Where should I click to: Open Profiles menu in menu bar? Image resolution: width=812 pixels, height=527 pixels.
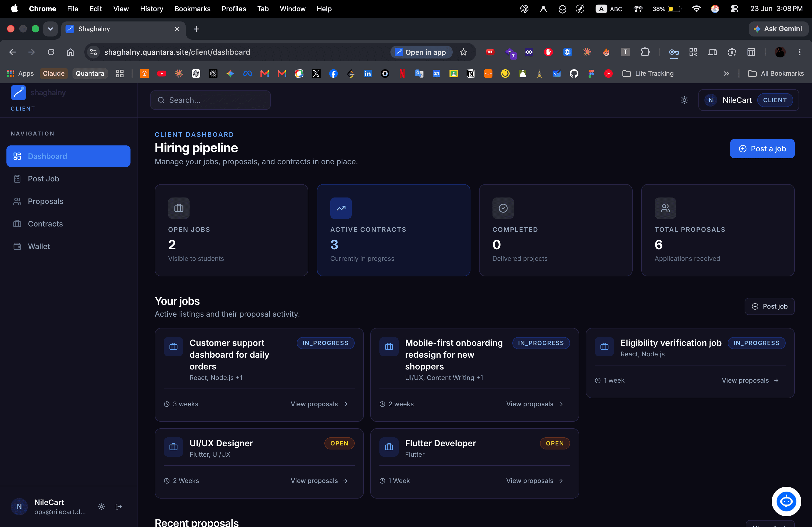pyautogui.click(x=234, y=9)
